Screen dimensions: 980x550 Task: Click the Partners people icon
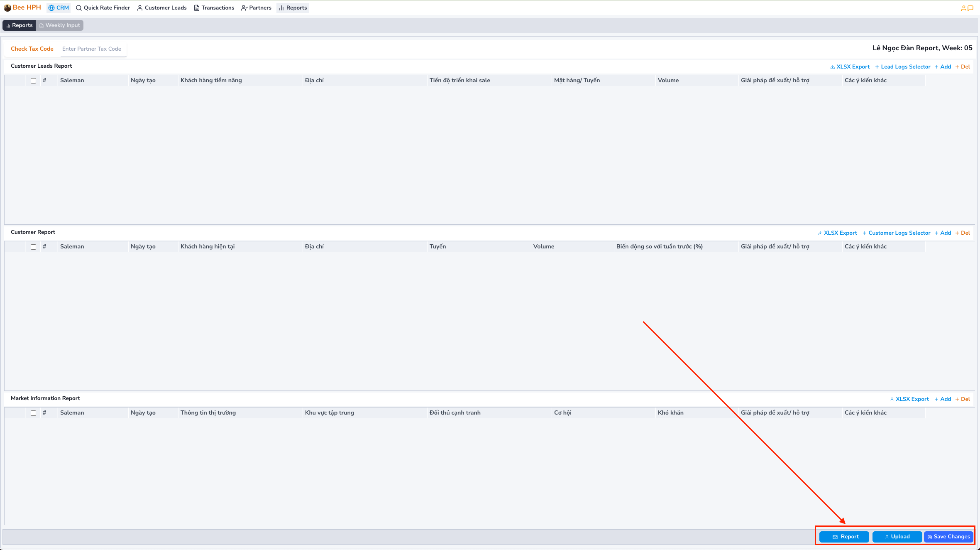coord(244,7)
